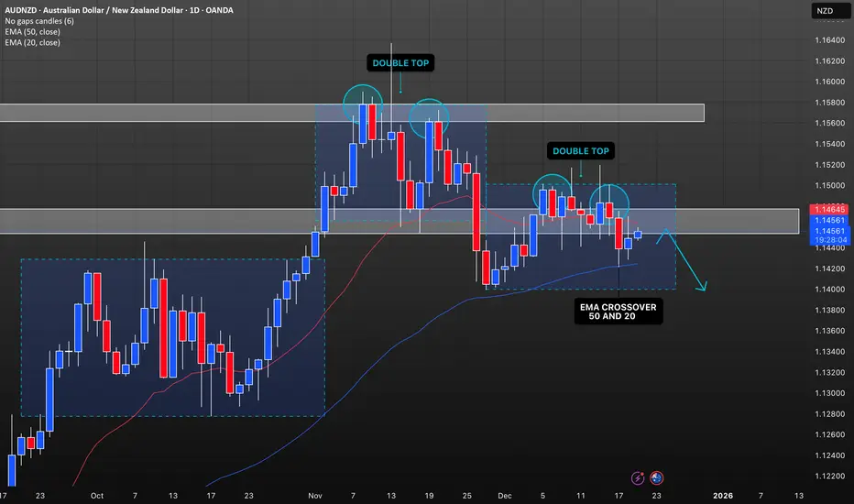
Task: Click the red 1.14645 price label
Action: point(830,209)
